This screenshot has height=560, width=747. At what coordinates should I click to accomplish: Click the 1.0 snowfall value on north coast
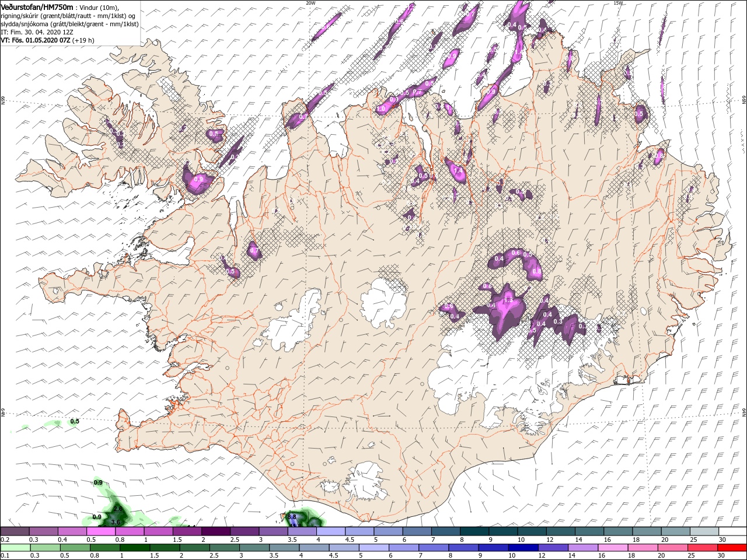[x=381, y=108]
